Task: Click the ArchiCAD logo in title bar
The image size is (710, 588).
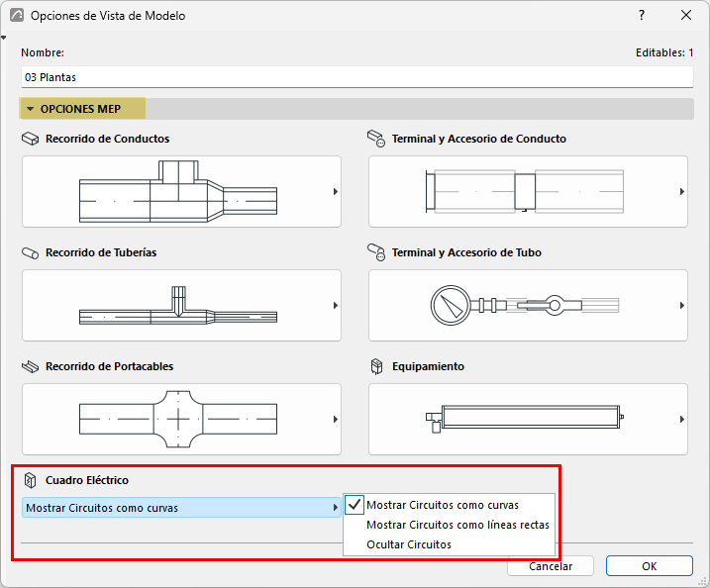Action: point(17,16)
